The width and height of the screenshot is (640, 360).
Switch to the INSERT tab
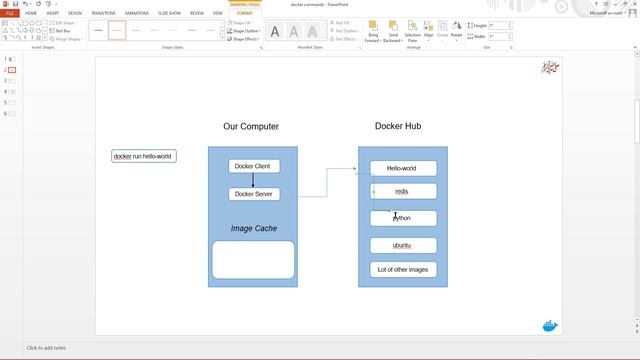(x=53, y=13)
